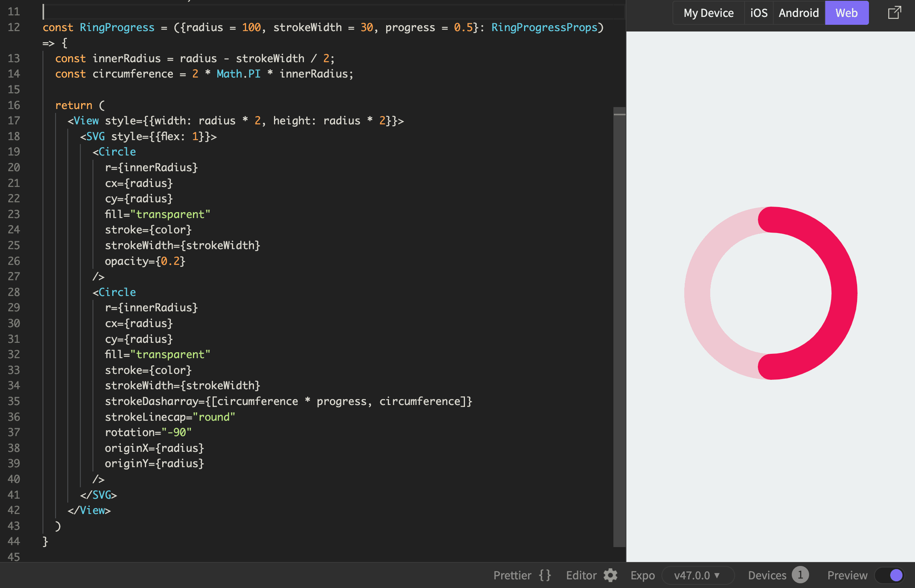Click the Devices count badge

click(800, 575)
